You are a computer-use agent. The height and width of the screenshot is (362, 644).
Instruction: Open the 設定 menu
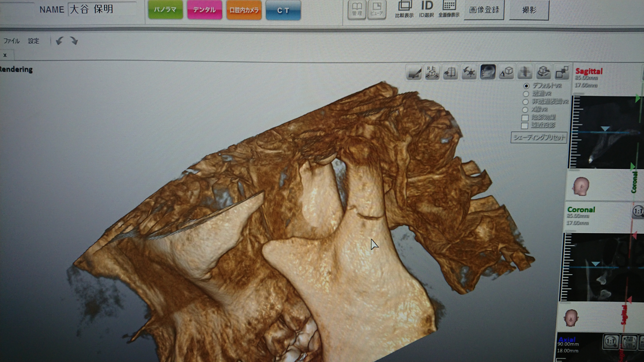click(x=34, y=41)
